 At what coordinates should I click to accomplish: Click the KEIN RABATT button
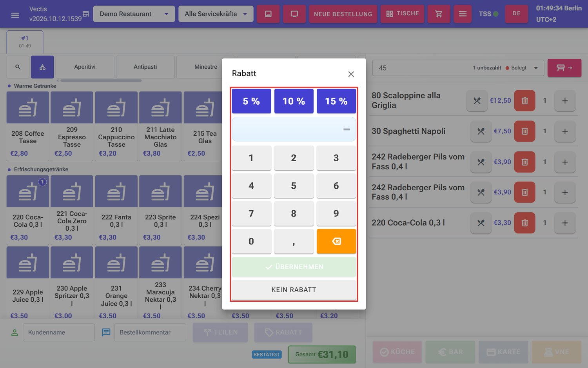coord(294,290)
